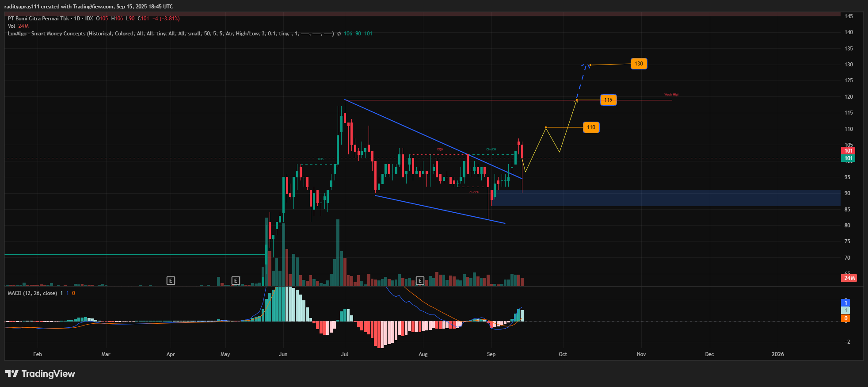The width and height of the screenshot is (868, 387).
Task: Click the BOS label near June
Action: (x=321, y=159)
